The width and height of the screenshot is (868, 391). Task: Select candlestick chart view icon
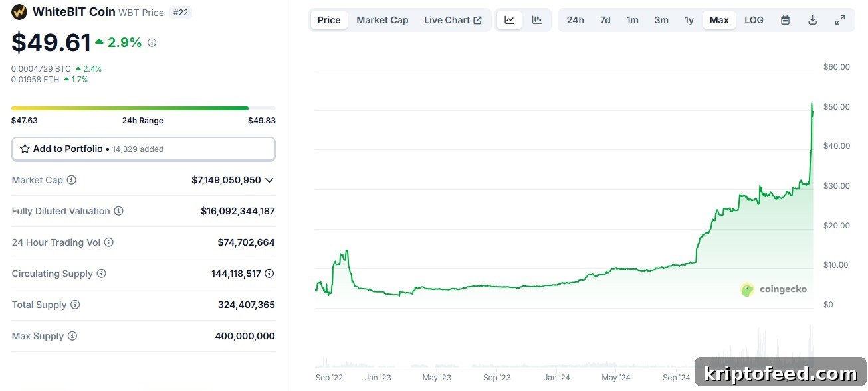(536, 20)
